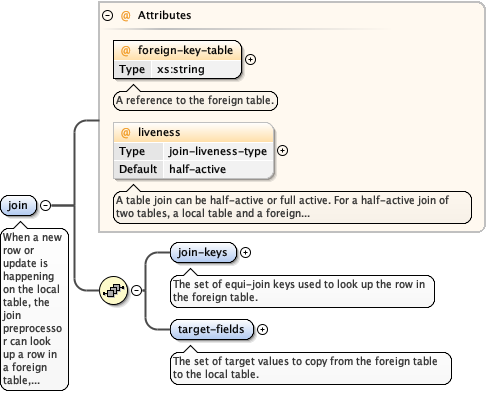Image resolution: width=503 pixels, height=394 pixels.
Task: Select the join-keys element
Action: click(x=203, y=252)
